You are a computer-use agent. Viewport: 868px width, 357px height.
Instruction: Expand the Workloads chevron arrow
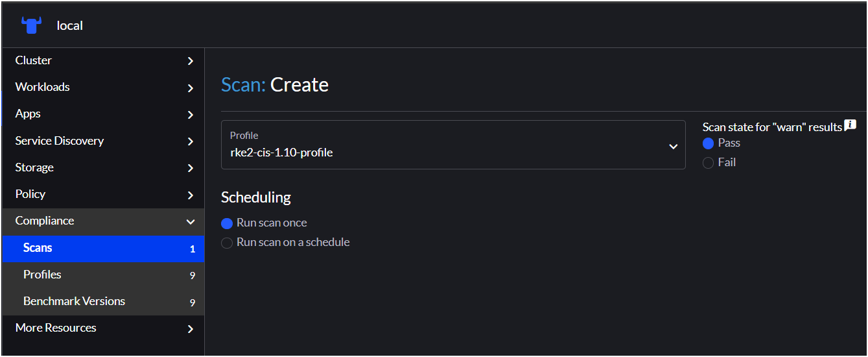click(190, 88)
